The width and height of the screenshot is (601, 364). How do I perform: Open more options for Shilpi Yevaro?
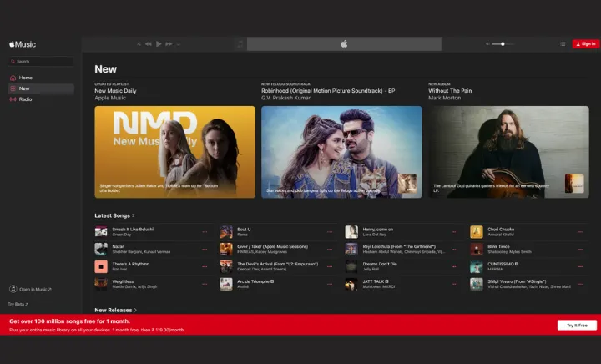coord(580,284)
